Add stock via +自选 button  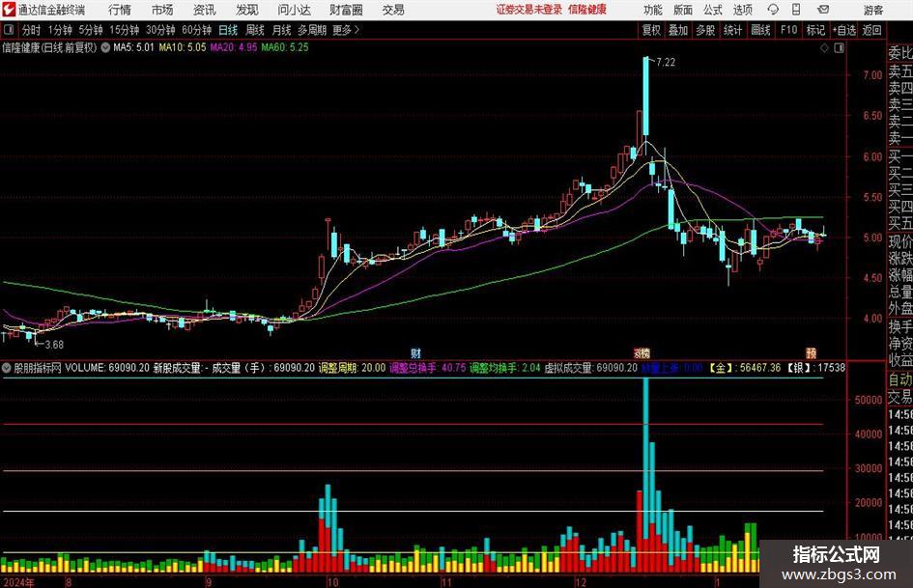pyautogui.click(x=843, y=30)
